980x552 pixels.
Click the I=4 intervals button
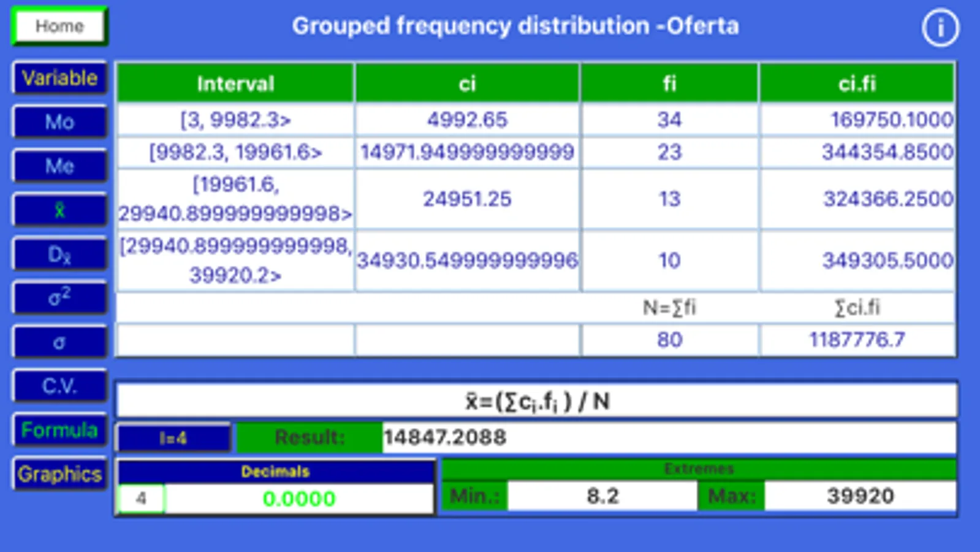(x=173, y=438)
